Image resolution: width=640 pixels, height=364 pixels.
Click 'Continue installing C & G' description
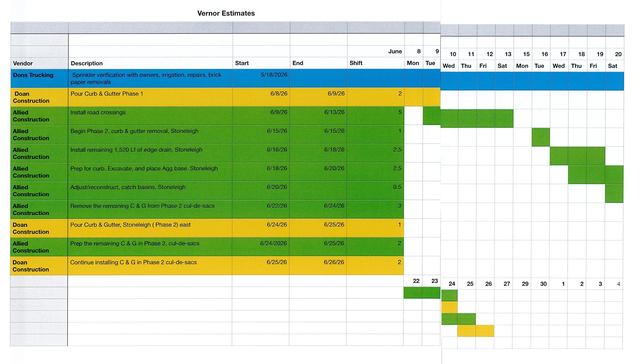point(133,262)
